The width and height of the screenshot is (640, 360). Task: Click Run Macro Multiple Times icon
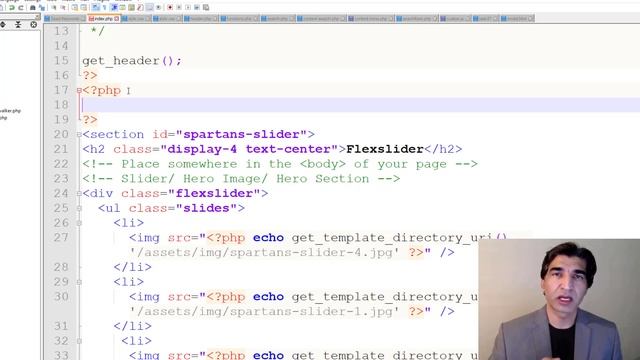pos(197,7)
